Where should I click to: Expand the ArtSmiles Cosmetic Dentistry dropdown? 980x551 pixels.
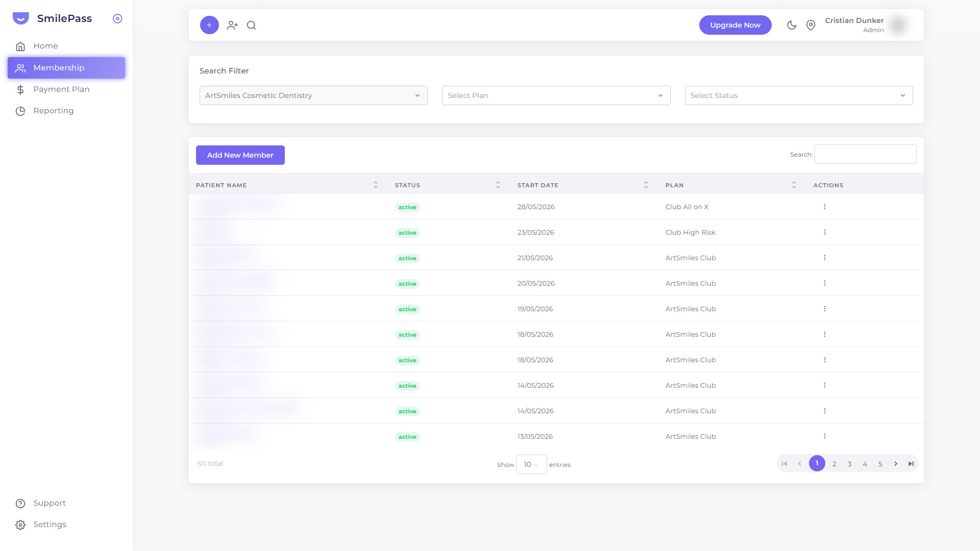313,95
